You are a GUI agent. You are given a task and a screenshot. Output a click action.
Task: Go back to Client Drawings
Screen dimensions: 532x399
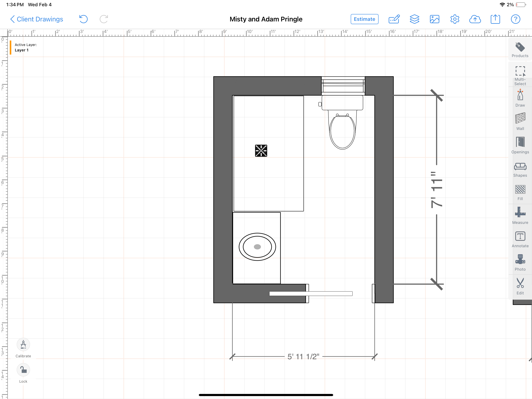tap(36, 19)
